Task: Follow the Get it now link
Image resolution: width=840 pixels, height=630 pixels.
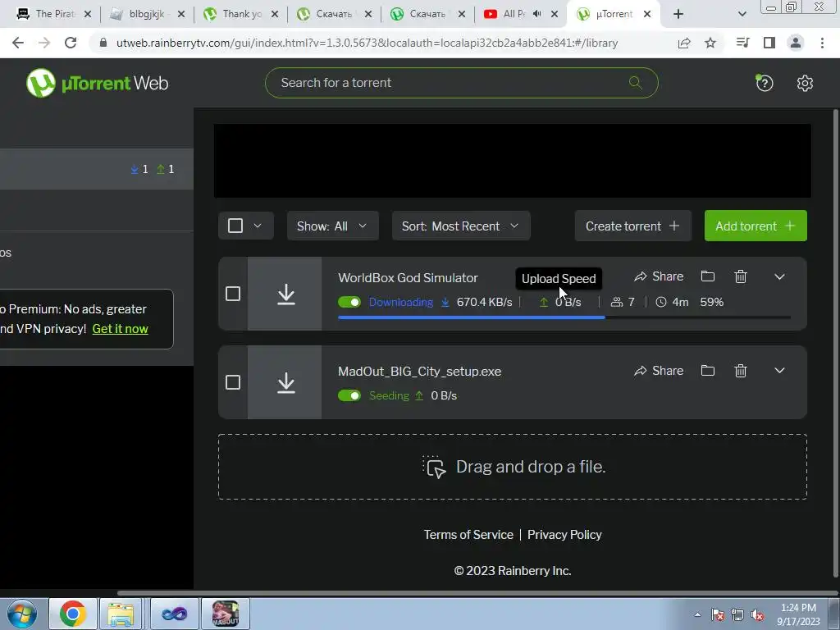Action: click(120, 328)
